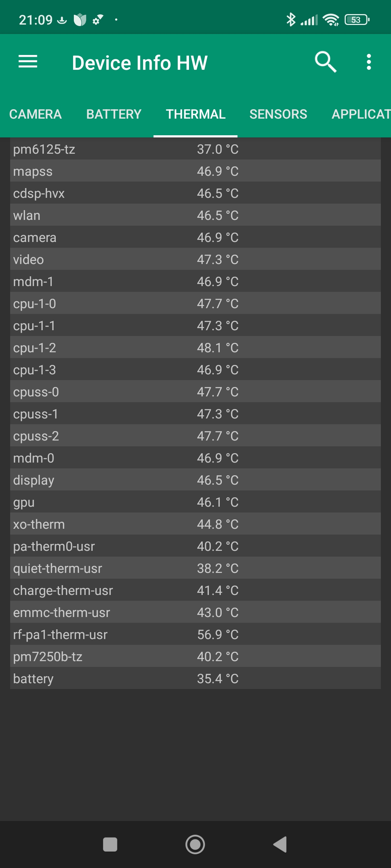Screen dimensions: 391x868
Task: Tap the Android back arrow
Action: (280, 845)
